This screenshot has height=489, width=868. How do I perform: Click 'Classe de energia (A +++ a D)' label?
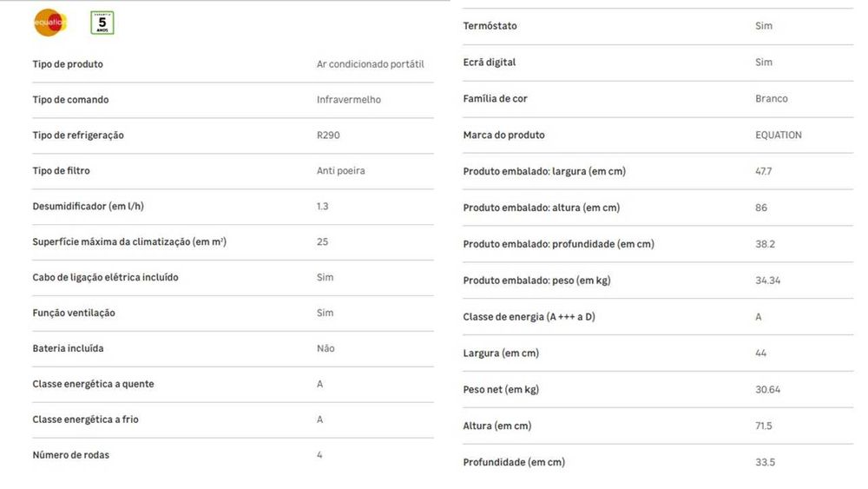tap(529, 317)
